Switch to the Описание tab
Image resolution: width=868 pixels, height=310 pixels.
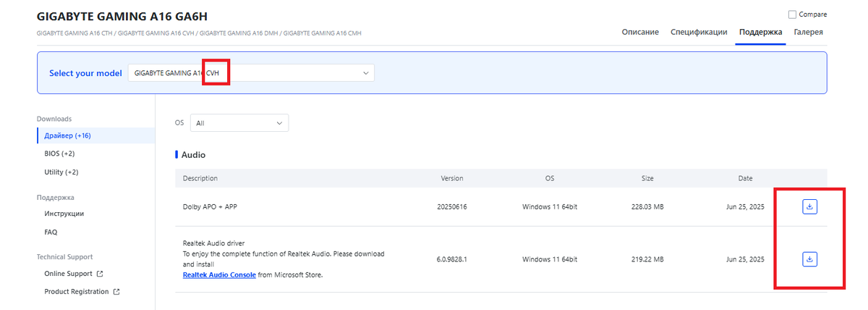click(x=640, y=32)
